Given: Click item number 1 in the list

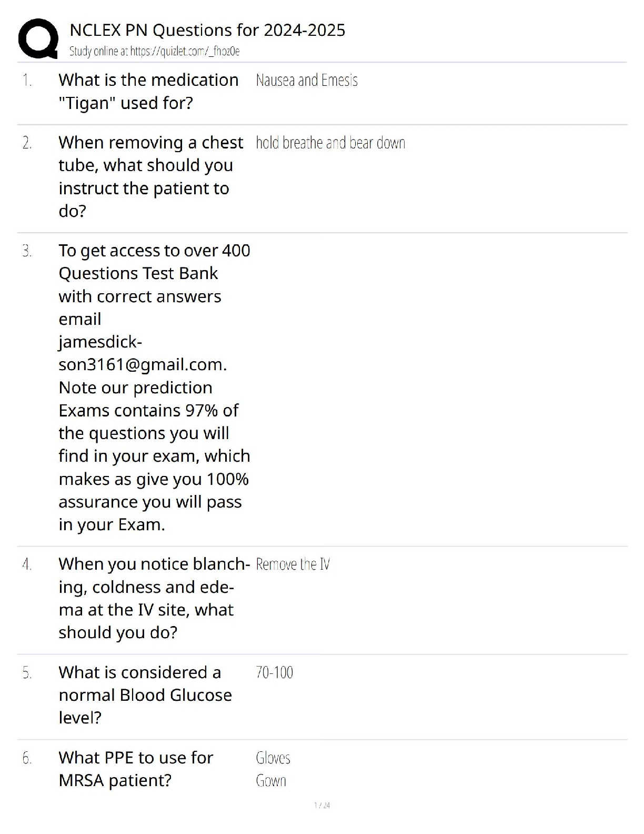Looking at the screenshot, I should coord(27,81).
